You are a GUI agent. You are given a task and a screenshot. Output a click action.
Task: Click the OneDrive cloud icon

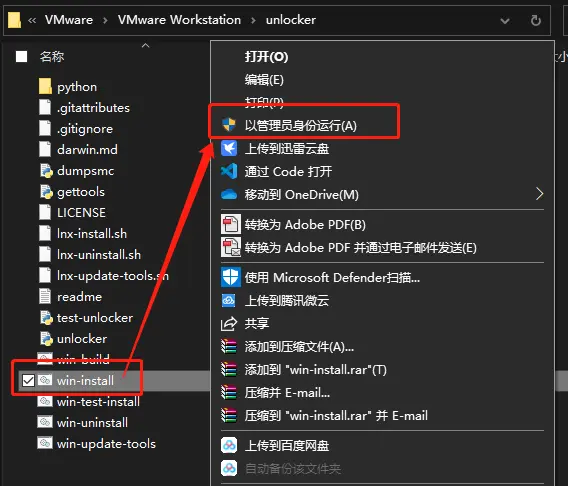click(x=229, y=195)
